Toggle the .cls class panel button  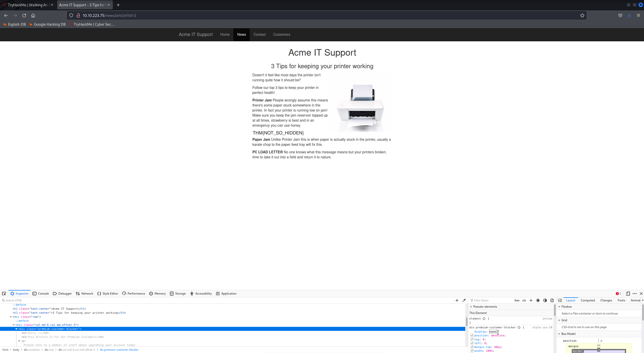[524, 300]
